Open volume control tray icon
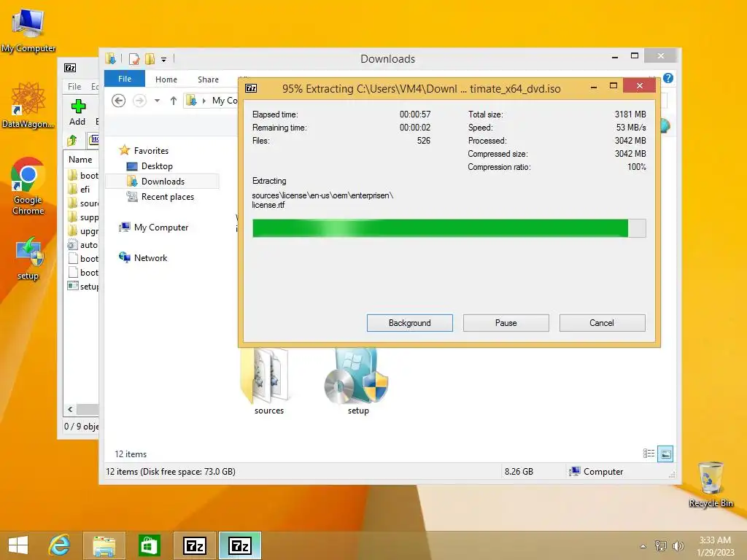The width and height of the screenshot is (747, 560). [678, 545]
